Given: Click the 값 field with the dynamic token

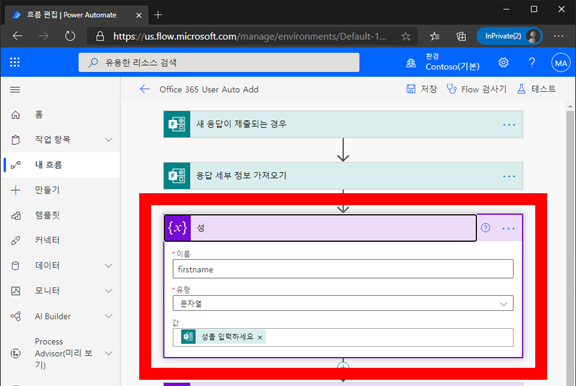Looking at the screenshot, I should [x=343, y=337].
